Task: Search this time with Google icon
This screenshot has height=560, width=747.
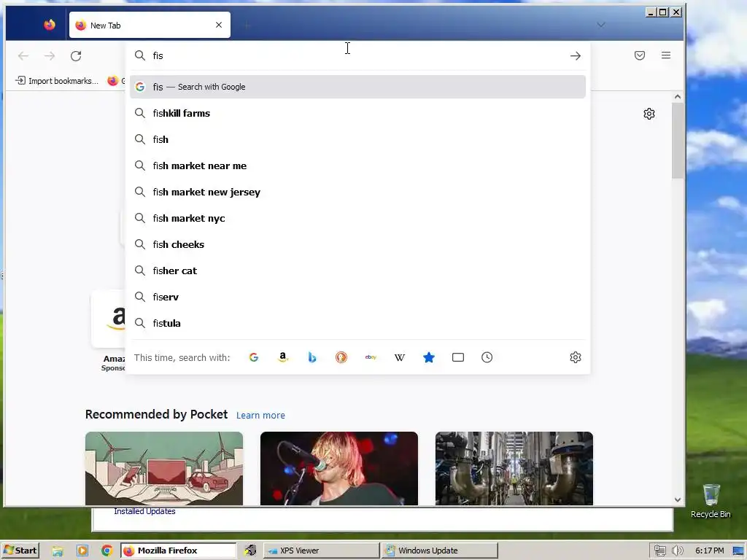Action: coord(253,357)
